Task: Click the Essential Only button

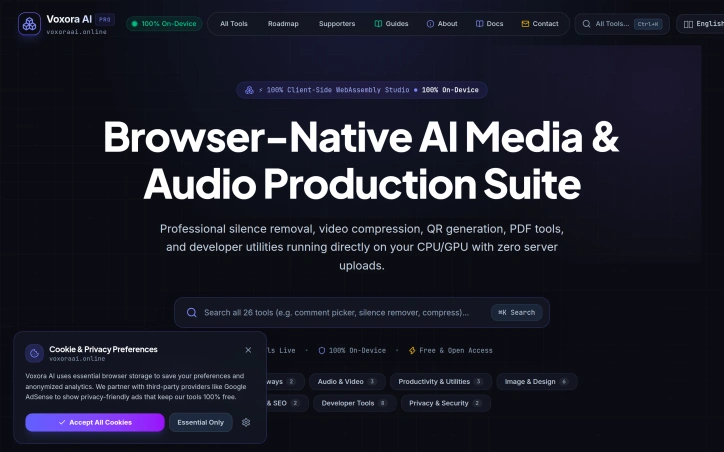Action: point(200,422)
